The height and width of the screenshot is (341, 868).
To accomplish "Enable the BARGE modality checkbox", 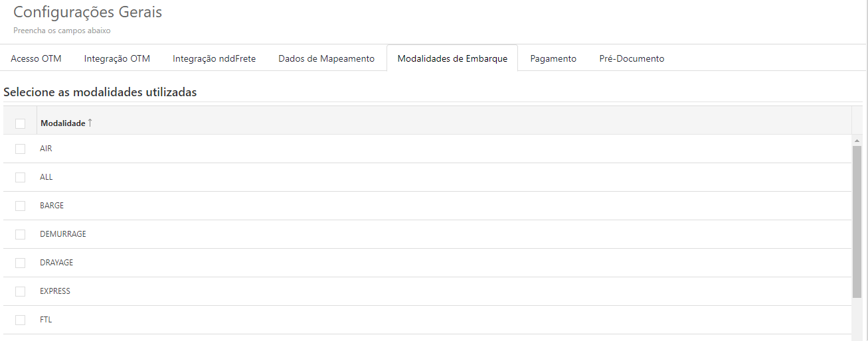I will (20, 206).
